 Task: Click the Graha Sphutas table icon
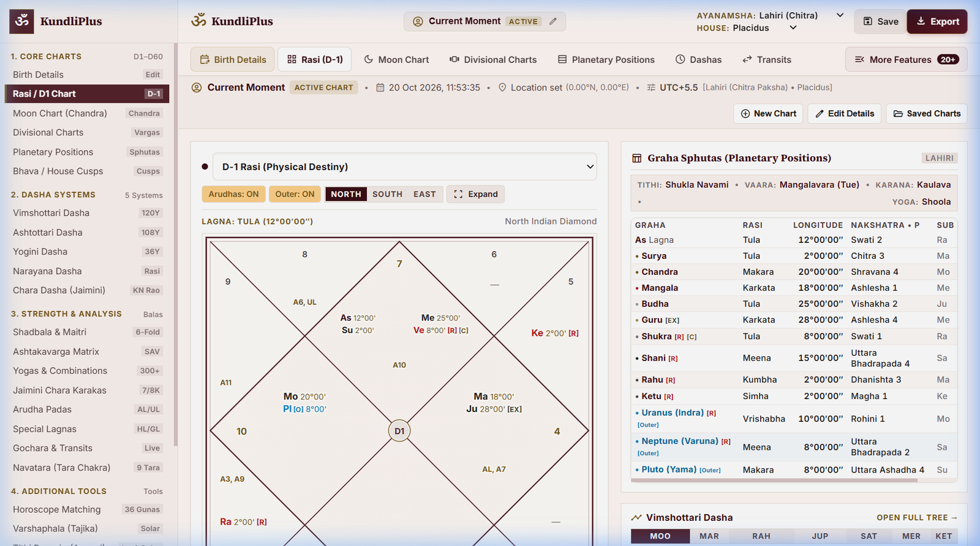pyautogui.click(x=637, y=158)
